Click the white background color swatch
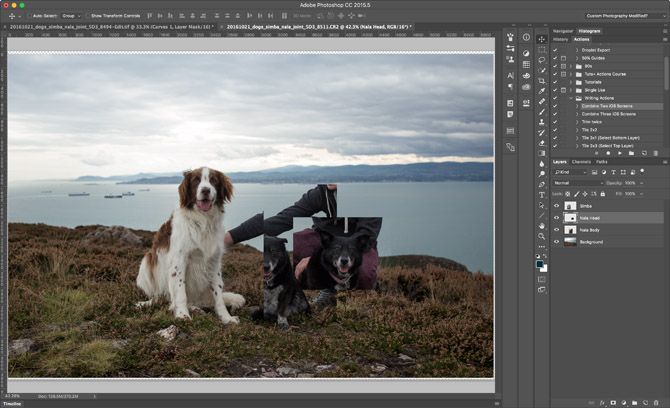The image size is (670, 408). (x=544, y=269)
